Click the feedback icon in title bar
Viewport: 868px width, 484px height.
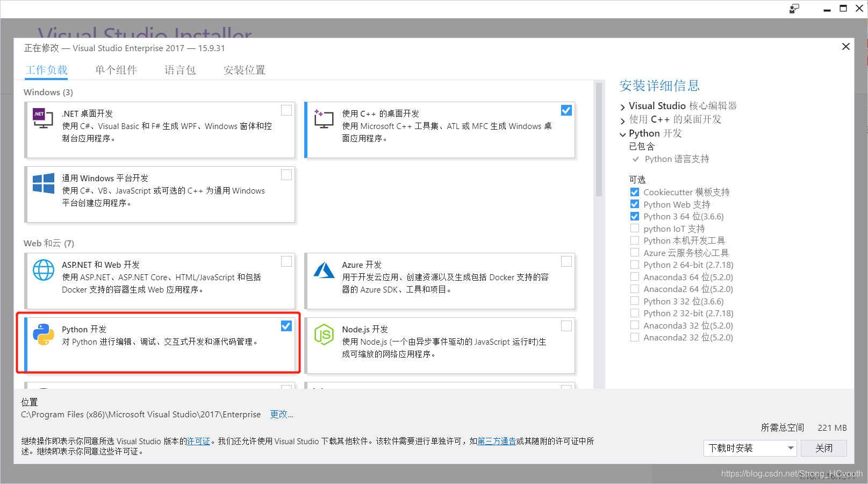(794, 9)
